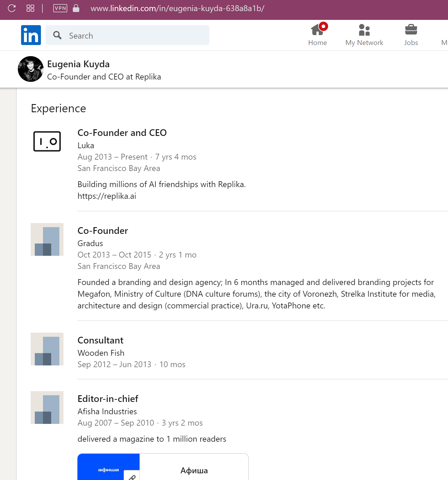This screenshot has height=480, width=448.
Task: Click the Aug 2007 – Sep 2010 date text
Action: pyautogui.click(x=116, y=423)
